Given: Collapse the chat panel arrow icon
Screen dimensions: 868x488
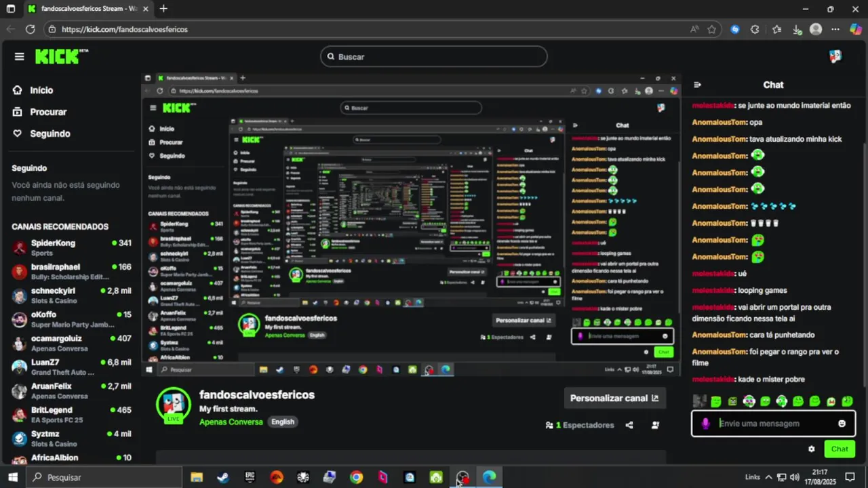Looking at the screenshot, I should (697, 85).
